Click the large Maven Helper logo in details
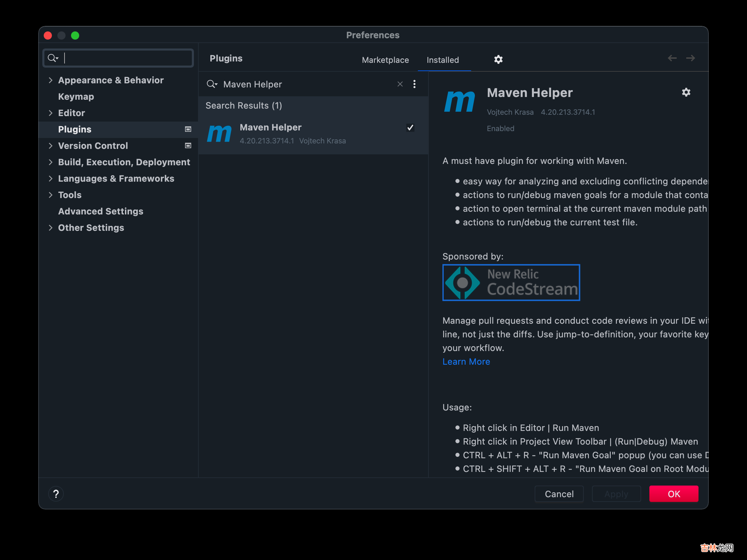The height and width of the screenshot is (560, 747). [460, 101]
